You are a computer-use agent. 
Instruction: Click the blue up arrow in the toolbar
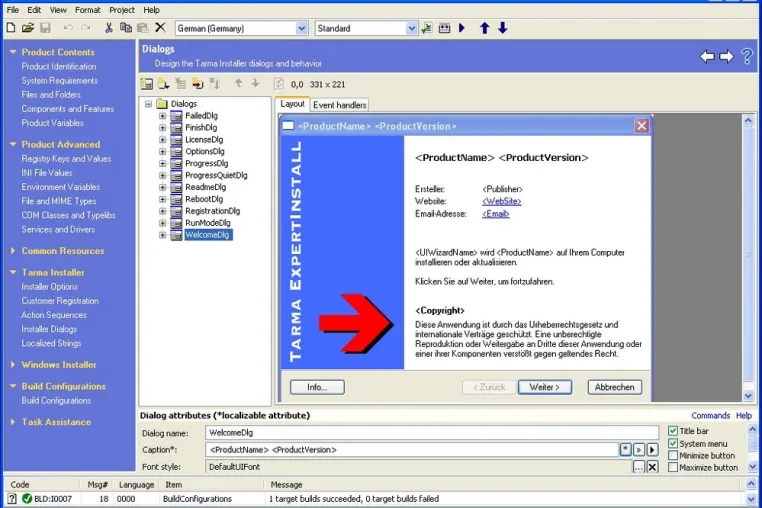(485, 28)
